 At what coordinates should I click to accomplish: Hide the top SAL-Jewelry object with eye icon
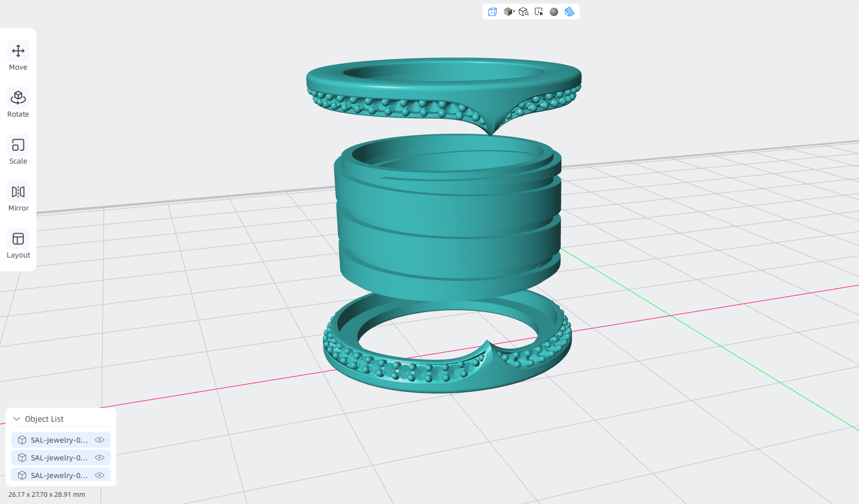(100, 440)
